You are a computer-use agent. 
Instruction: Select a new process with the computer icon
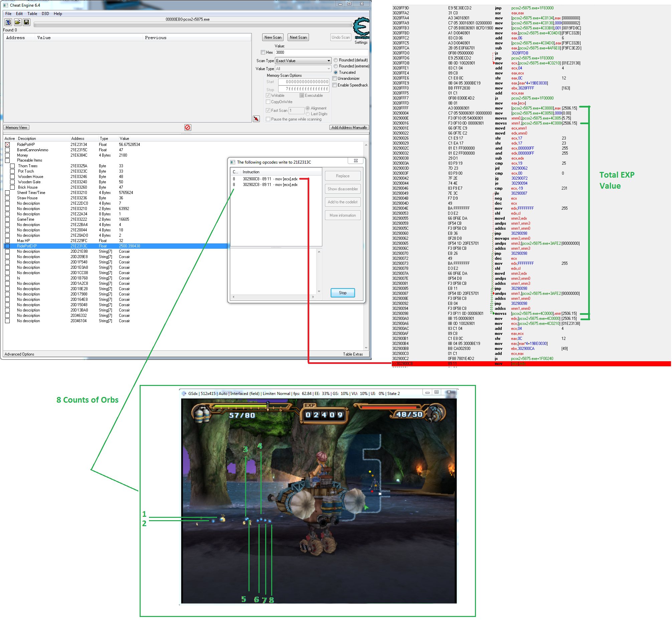[x=7, y=22]
